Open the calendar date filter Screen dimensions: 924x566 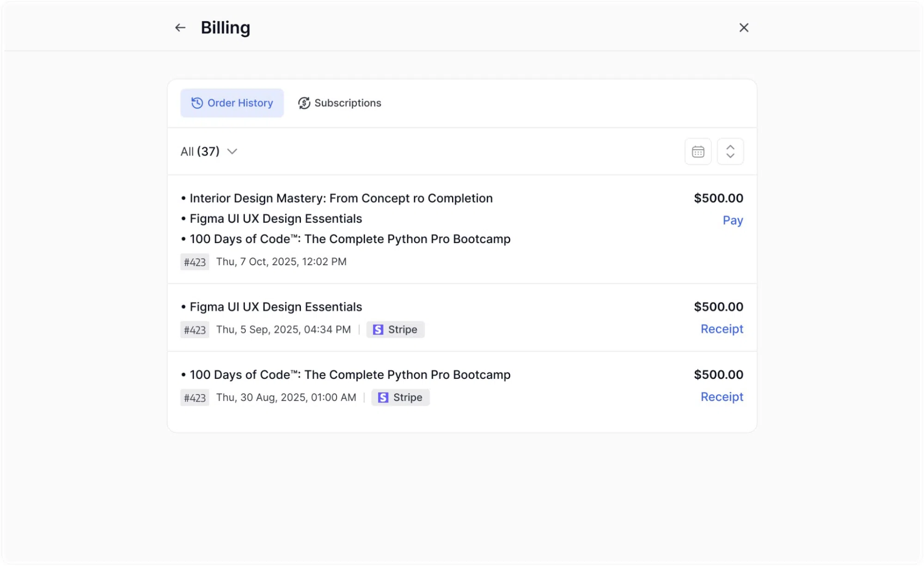pyautogui.click(x=698, y=152)
